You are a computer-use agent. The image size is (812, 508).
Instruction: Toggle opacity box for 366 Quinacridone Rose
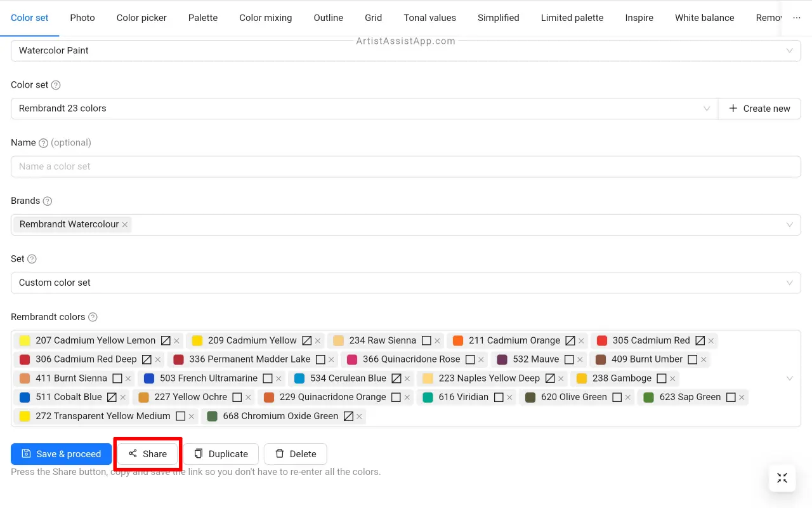470,359
